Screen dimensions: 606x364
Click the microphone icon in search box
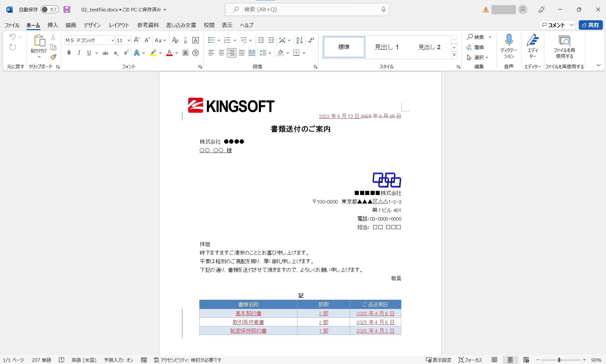(383, 9)
